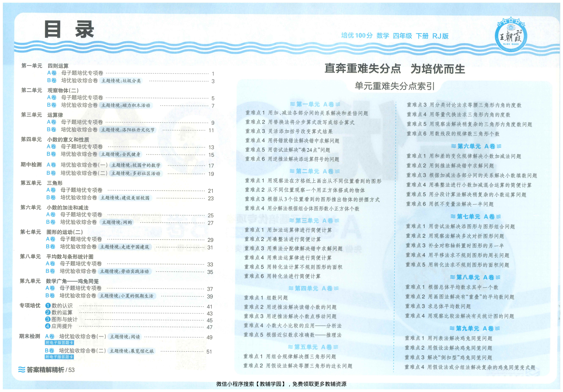Screen dimensions: 563x392
Task: Click the theme tag 主题情境:走进中国建筑
Action: tap(124, 247)
